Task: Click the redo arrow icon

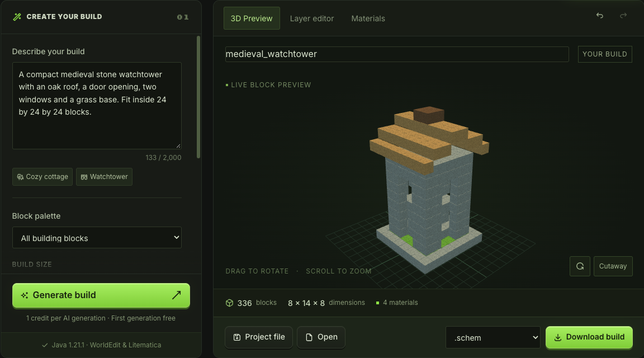Action: [x=623, y=16]
